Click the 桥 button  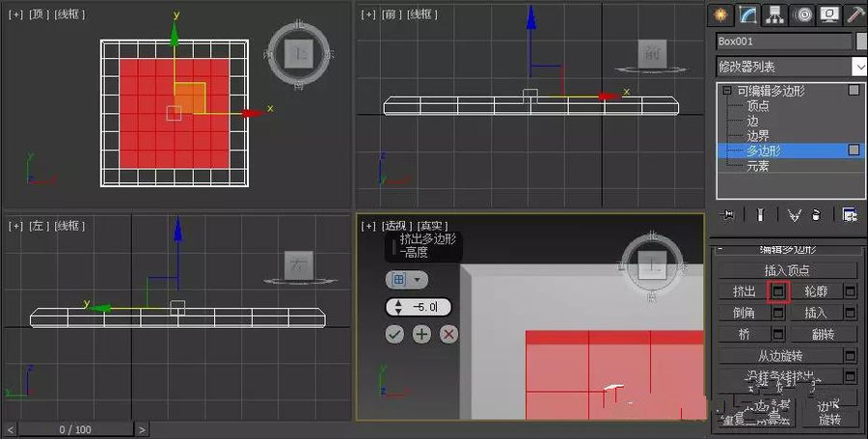[744, 335]
